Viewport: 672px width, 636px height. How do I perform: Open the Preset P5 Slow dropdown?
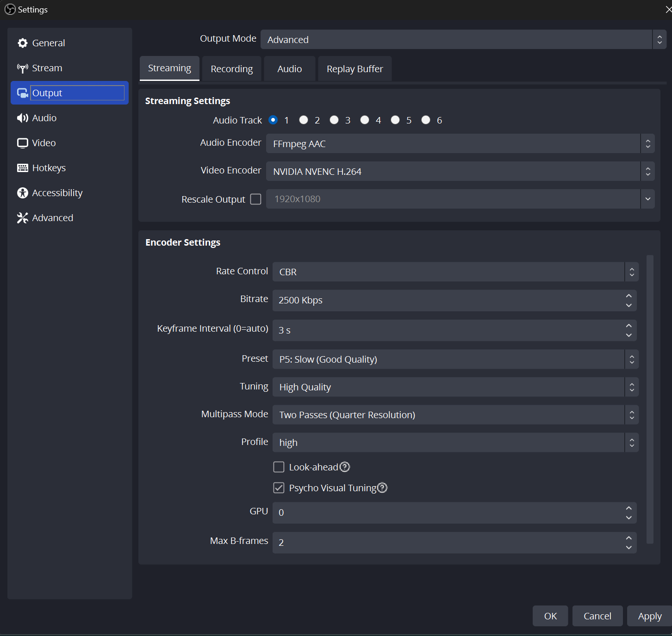point(455,359)
